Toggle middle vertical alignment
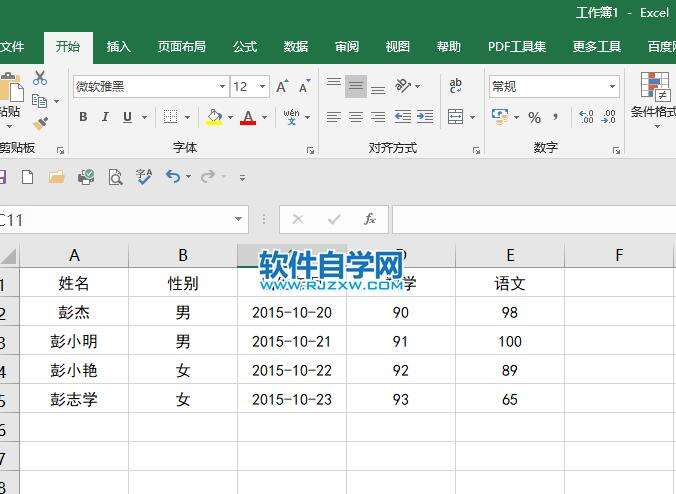 (x=356, y=86)
